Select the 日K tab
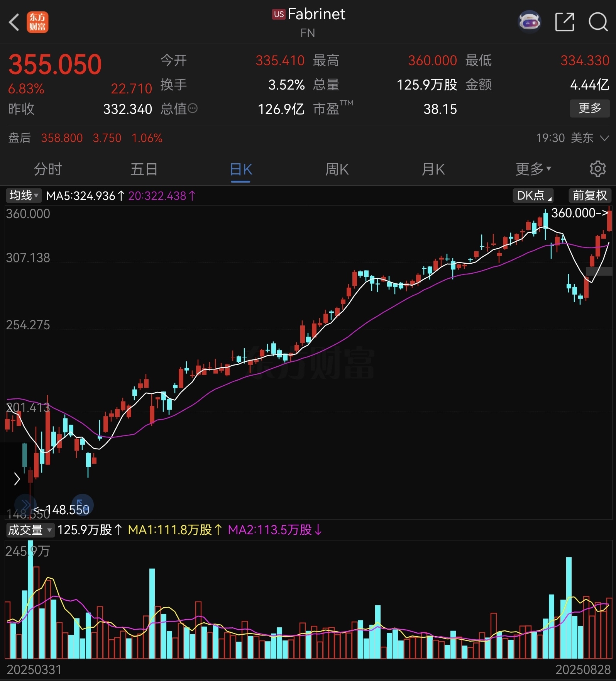Screen dimensions: 616x681 241,170
